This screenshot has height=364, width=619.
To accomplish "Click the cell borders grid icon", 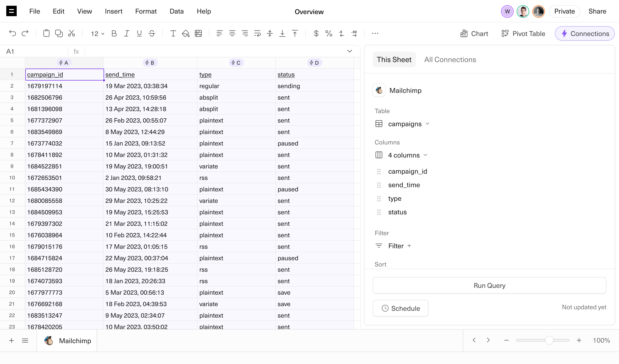I will (198, 33).
